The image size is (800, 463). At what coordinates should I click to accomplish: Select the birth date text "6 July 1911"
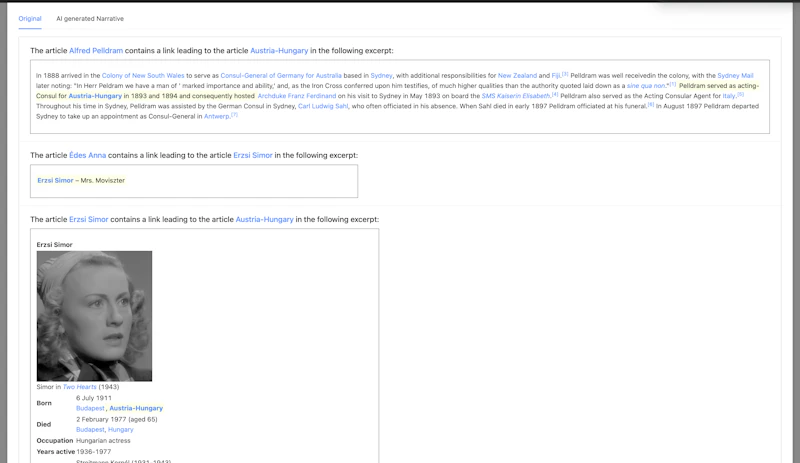pyautogui.click(x=94, y=398)
